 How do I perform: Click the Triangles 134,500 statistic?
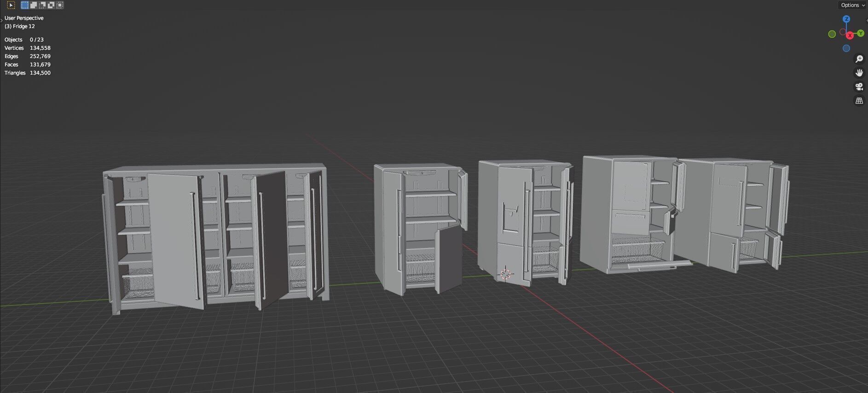(x=28, y=73)
